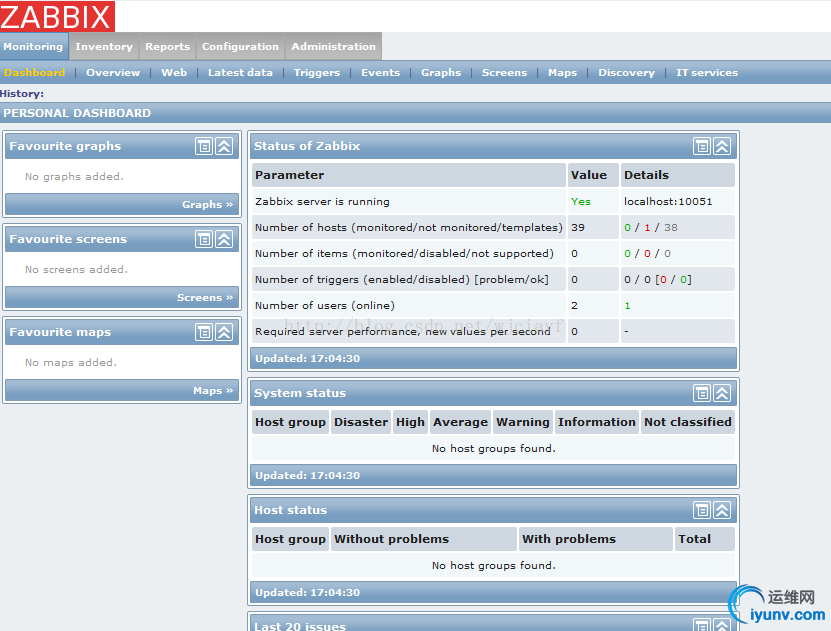Click the Number of users value 2
Viewport: 831px width, 631px height.
pyautogui.click(x=574, y=305)
